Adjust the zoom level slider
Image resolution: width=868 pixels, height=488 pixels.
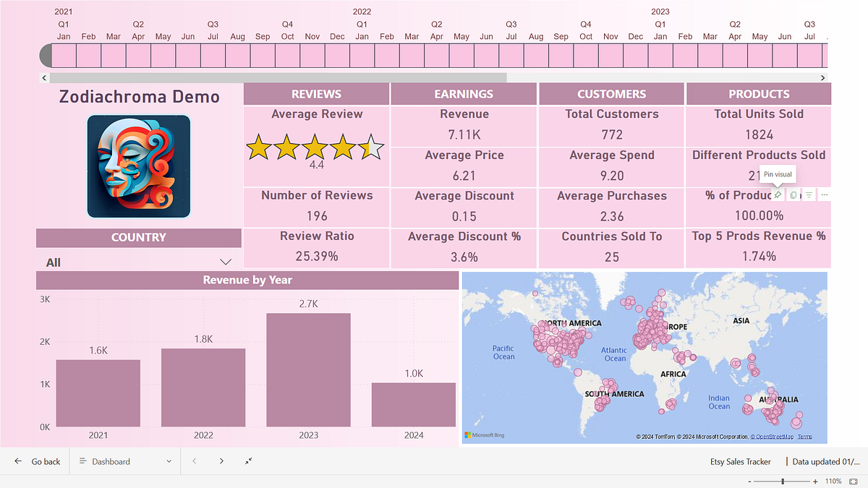coord(783,481)
